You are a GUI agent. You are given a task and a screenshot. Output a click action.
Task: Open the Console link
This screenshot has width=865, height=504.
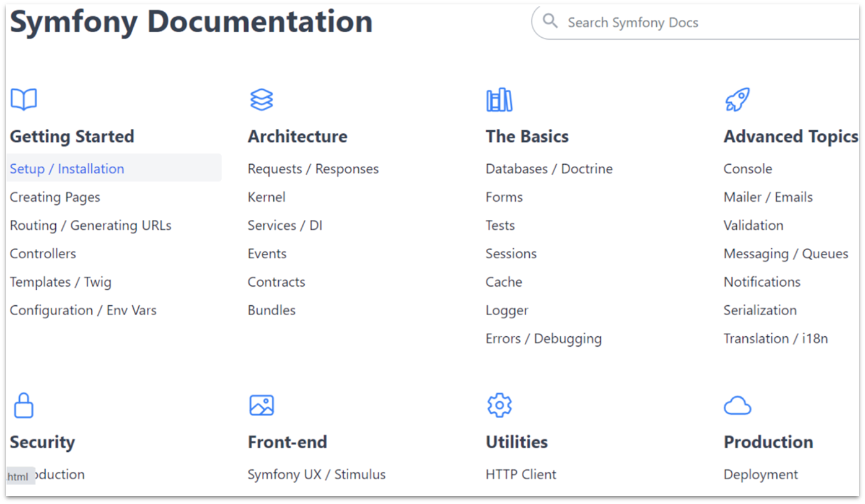[x=748, y=169]
